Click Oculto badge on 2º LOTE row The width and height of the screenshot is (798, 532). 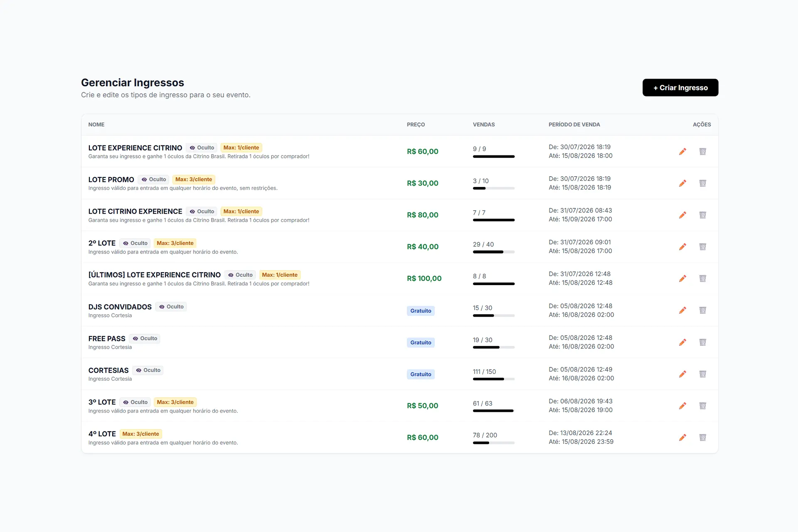[135, 243]
